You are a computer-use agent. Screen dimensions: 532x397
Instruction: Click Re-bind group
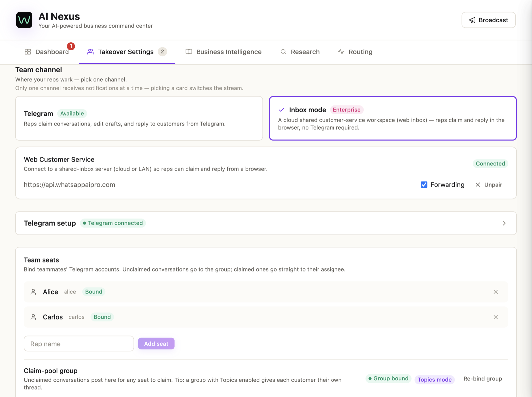[483, 379]
